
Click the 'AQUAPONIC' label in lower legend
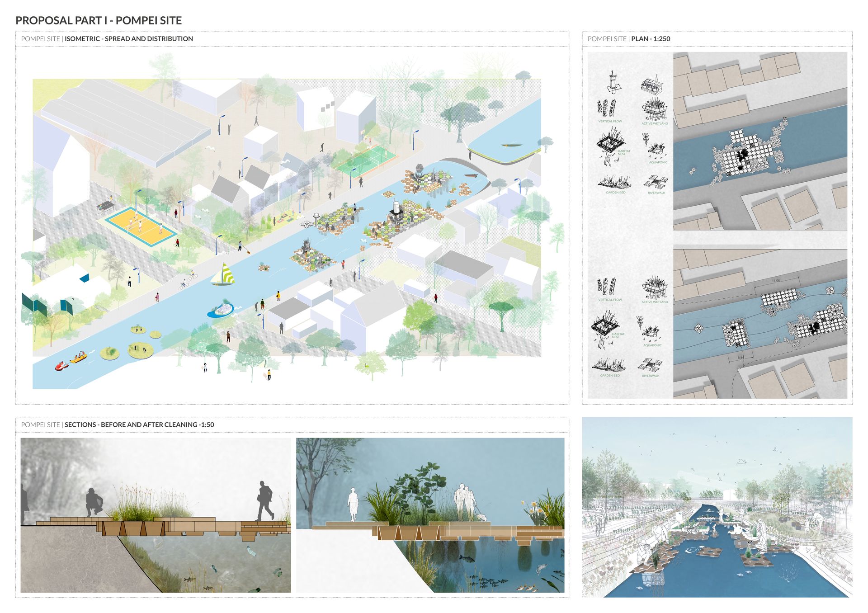652,345
